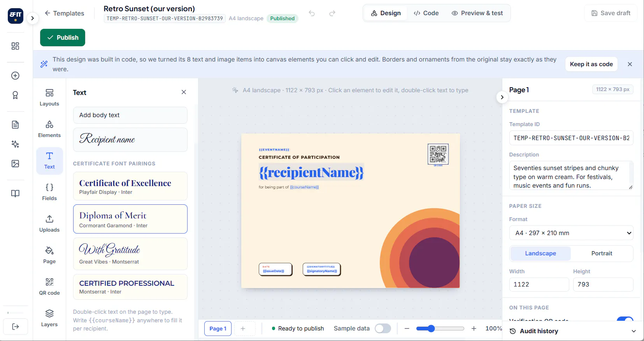The image size is (644, 341).
Task: Adjust the zoom level slider
Action: pos(440,329)
